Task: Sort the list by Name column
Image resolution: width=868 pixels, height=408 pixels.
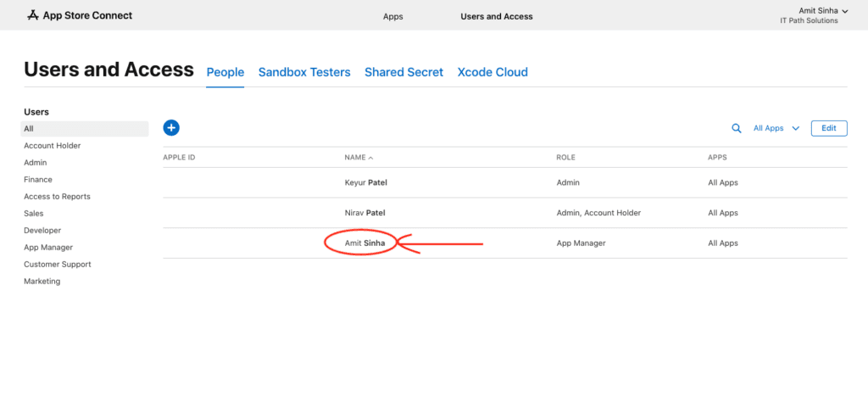Action: (x=359, y=158)
